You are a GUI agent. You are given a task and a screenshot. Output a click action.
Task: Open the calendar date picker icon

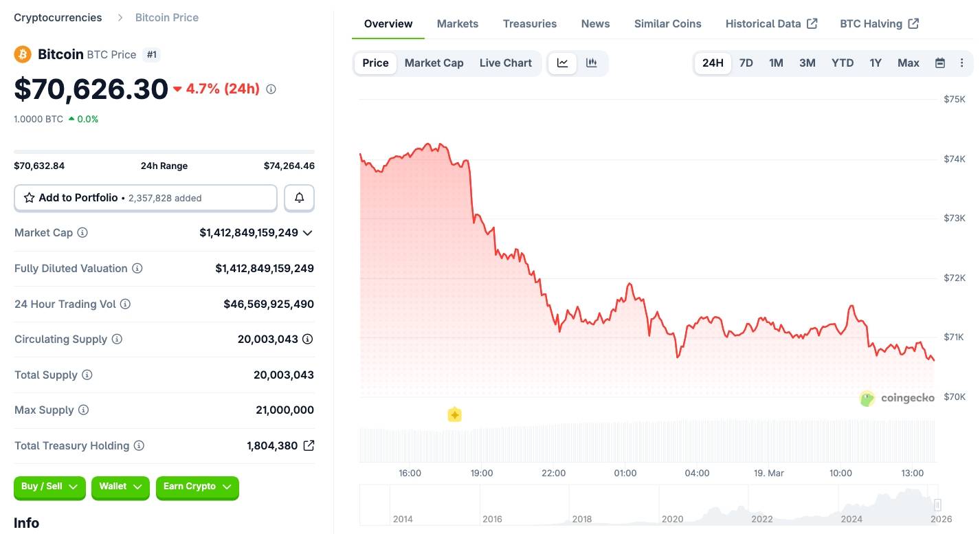[x=939, y=63]
